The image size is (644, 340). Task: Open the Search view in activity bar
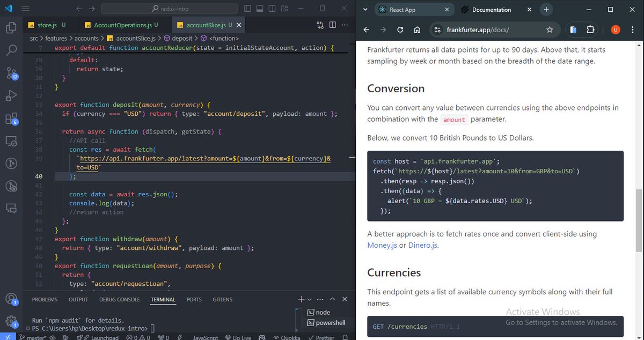click(x=11, y=51)
